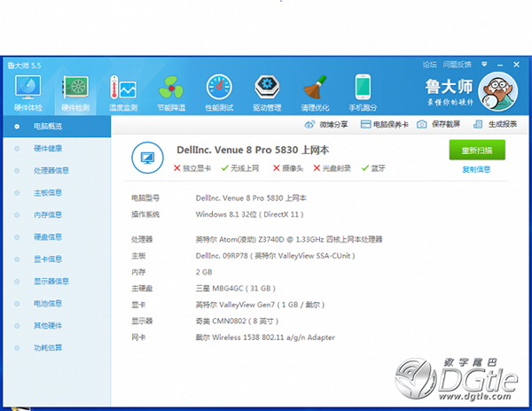
Task: Share via 微博分享
Action: [326, 124]
